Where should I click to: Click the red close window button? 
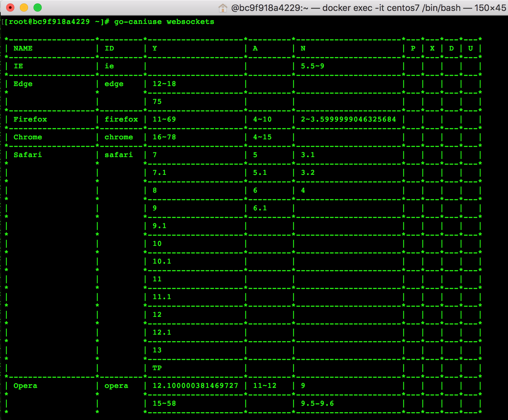tap(10, 8)
